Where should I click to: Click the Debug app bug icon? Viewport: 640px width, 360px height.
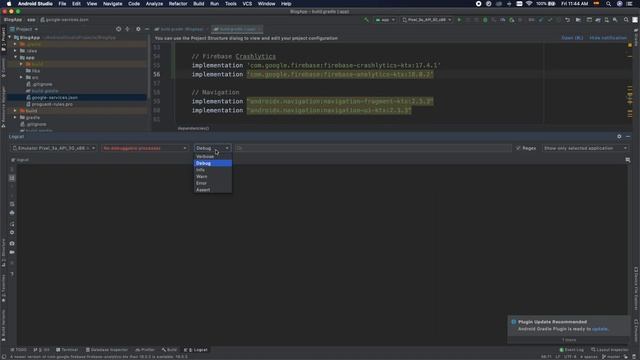pos(485,20)
